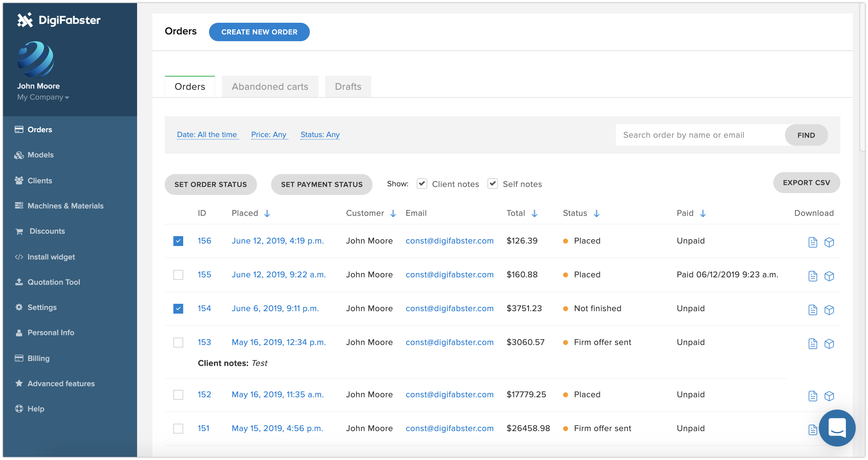
Task: Open the Discounts section
Action: coord(46,231)
